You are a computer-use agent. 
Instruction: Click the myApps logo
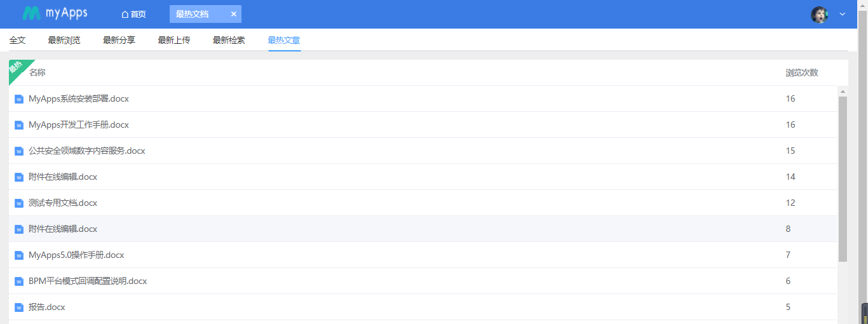coord(55,13)
